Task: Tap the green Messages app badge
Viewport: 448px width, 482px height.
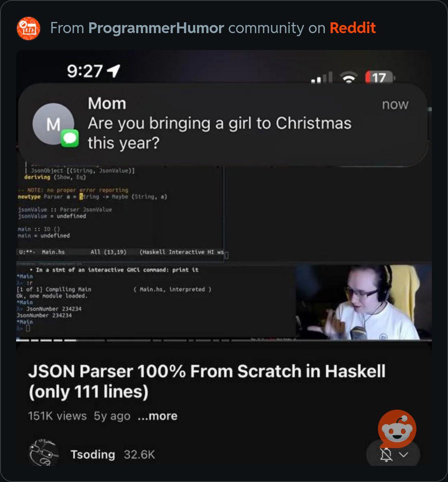Action: (70, 139)
